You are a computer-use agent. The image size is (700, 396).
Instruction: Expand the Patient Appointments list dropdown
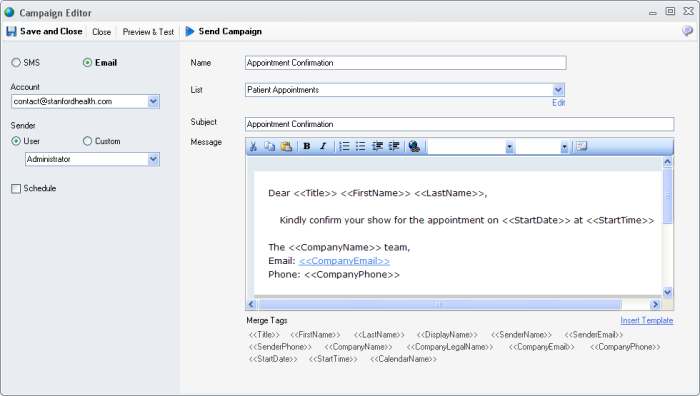pyautogui.click(x=558, y=90)
